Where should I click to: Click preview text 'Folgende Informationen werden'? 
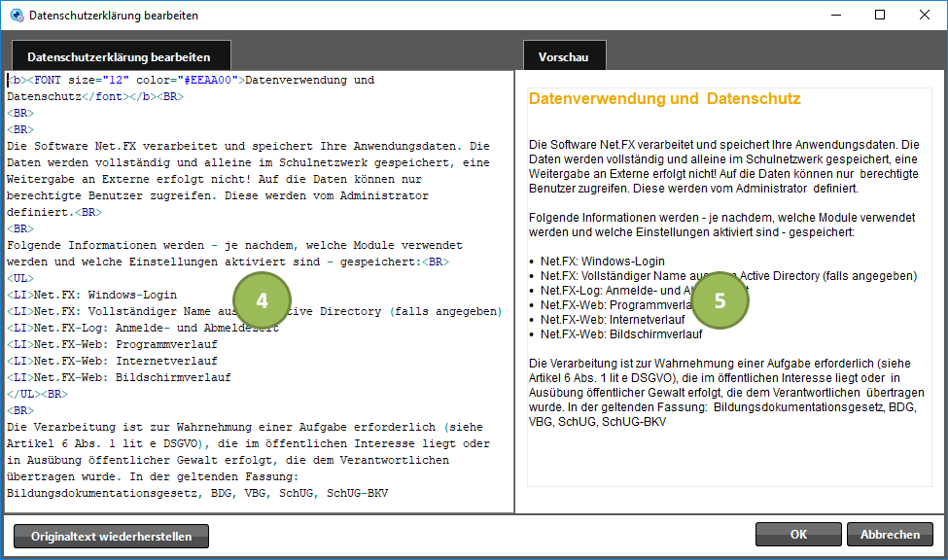[722, 225]
